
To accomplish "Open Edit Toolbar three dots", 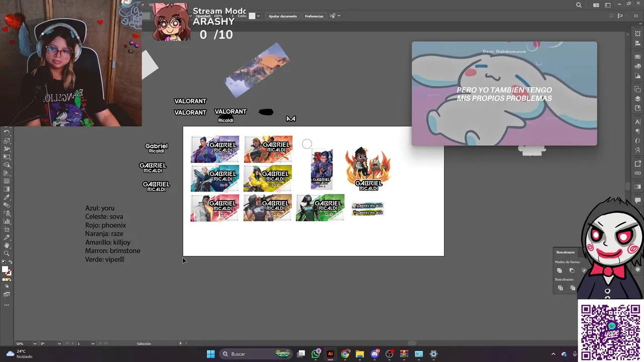I will point(7,305).
